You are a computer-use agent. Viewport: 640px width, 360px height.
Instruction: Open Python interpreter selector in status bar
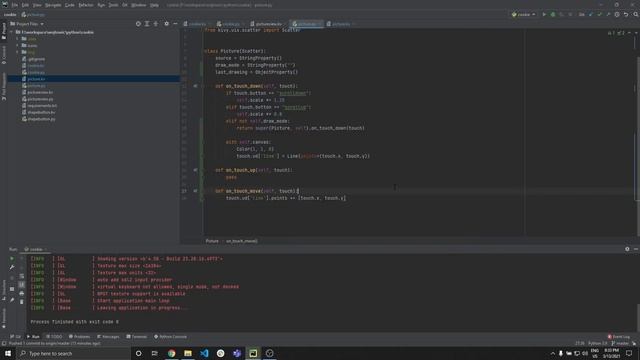click(x=598, y=343)
